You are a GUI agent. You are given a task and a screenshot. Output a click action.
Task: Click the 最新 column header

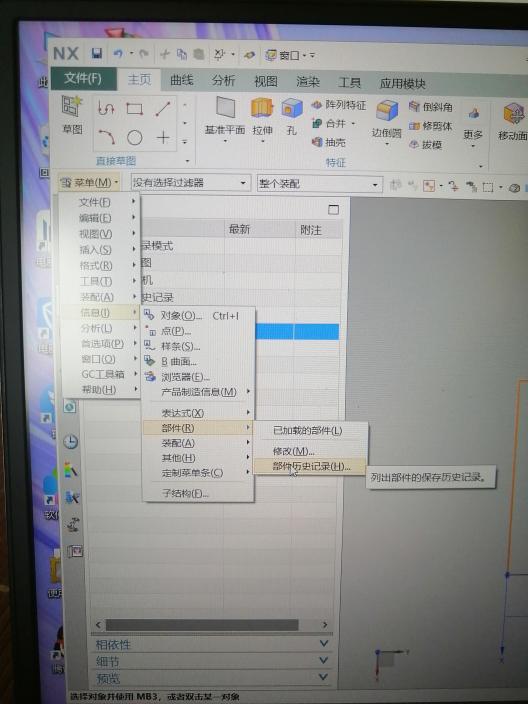tap(259, 229)
